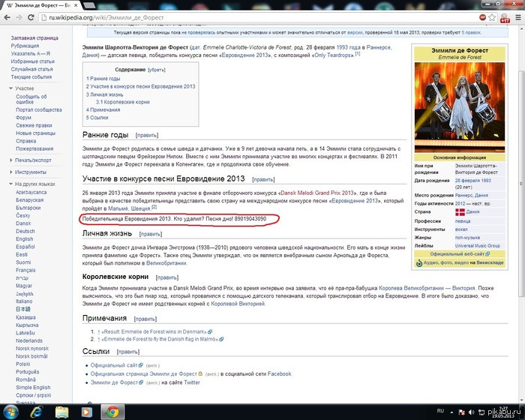Open the Евровидение 2013 link in intro
The height and width of the screenshot is (420, 525).
coord(245,55)
